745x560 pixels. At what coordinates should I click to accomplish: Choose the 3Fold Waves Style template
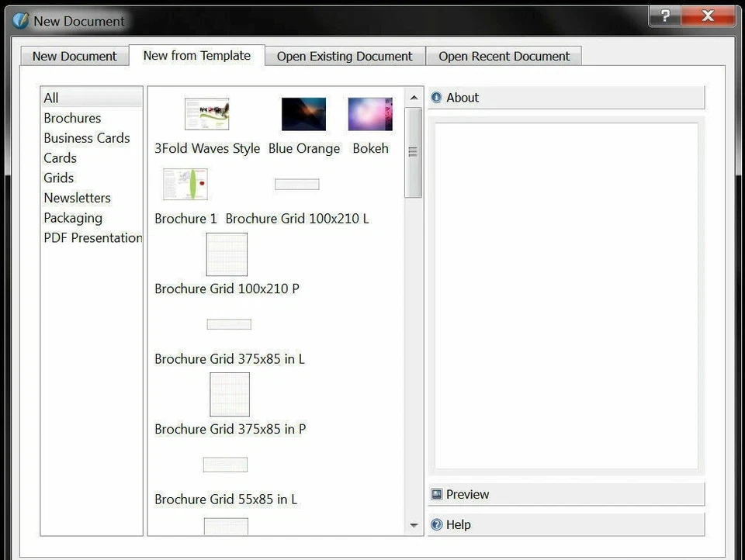(x=206, y=112)
